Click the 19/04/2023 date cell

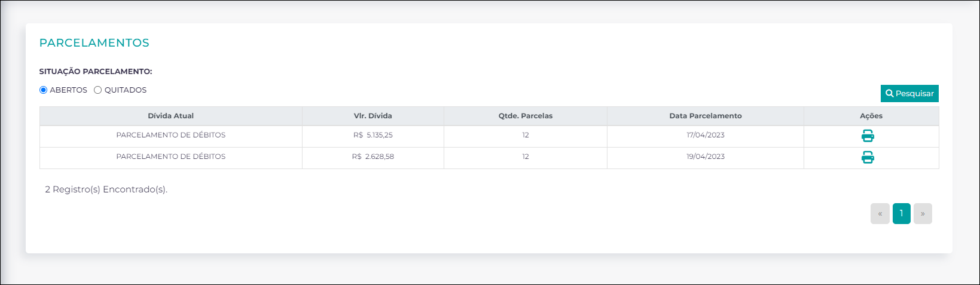[x=706, y=157]
